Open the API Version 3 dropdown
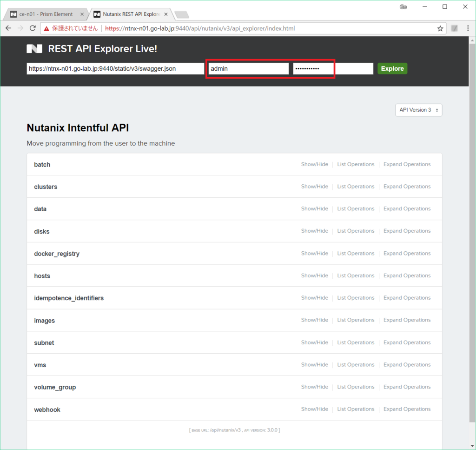476x450 pixels. click(x=418, y=110)
